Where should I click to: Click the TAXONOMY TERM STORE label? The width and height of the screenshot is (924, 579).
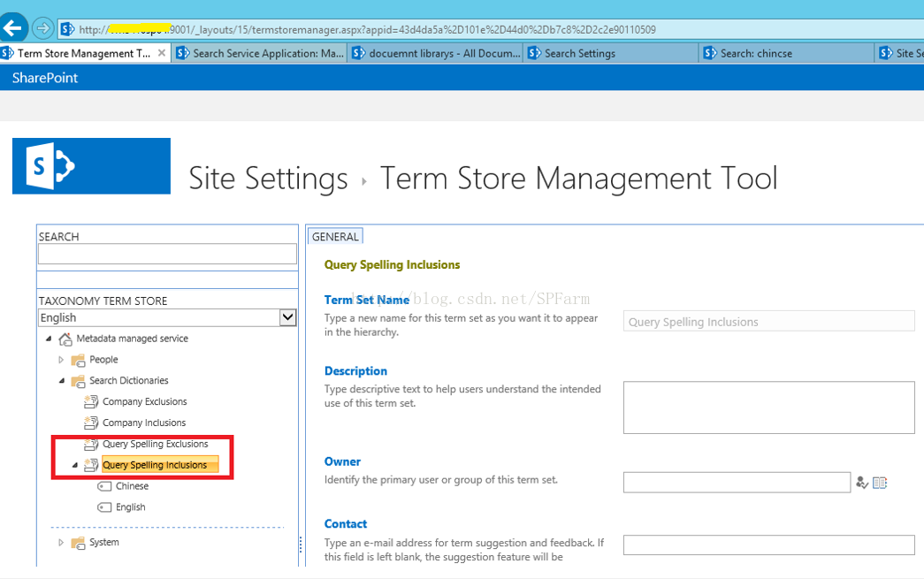(103, 301)
